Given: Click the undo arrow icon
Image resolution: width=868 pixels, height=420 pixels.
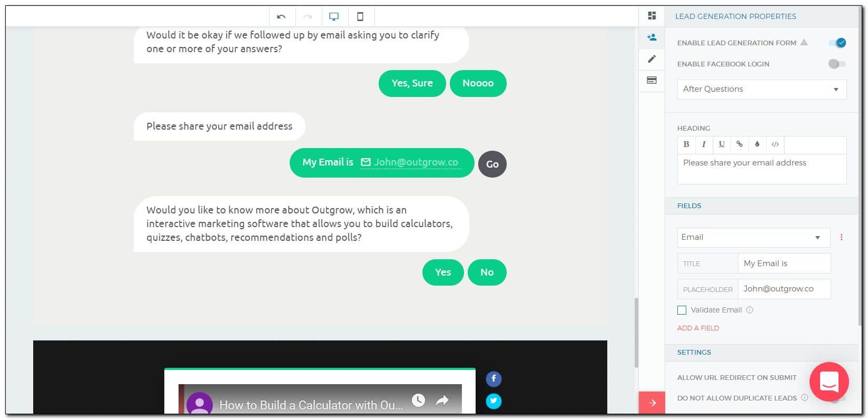Looking at the screenshot, I should (281, 17).
